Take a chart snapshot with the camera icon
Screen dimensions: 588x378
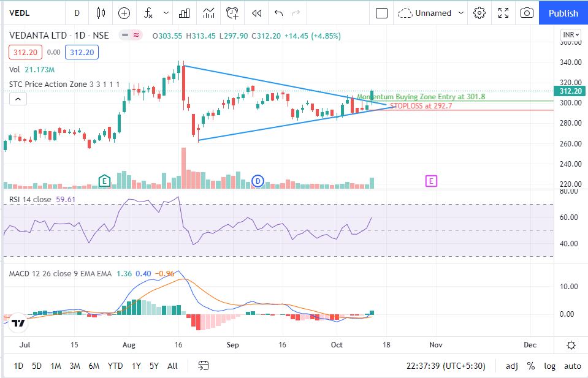[x=527, y=13]
